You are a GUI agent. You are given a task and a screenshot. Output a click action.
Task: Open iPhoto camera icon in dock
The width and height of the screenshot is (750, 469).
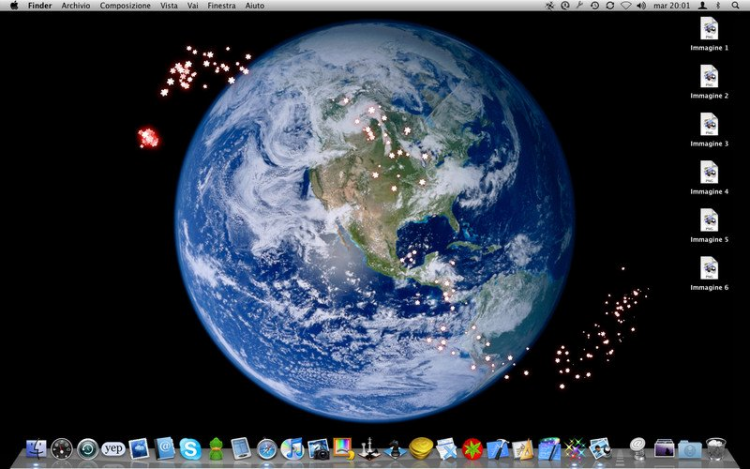(x=318, y=449)
